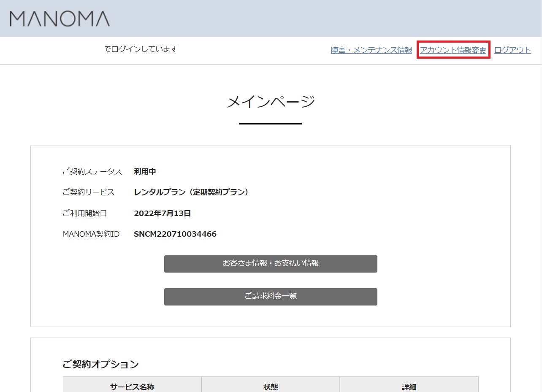Click でログインしています text
This screenshot has width=542, height=392.
pos(141,49)
